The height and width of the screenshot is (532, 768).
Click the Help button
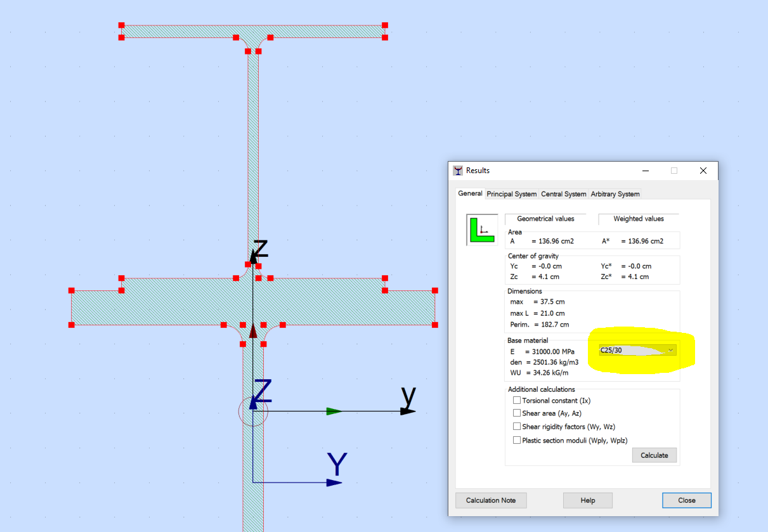coord(587,500)
